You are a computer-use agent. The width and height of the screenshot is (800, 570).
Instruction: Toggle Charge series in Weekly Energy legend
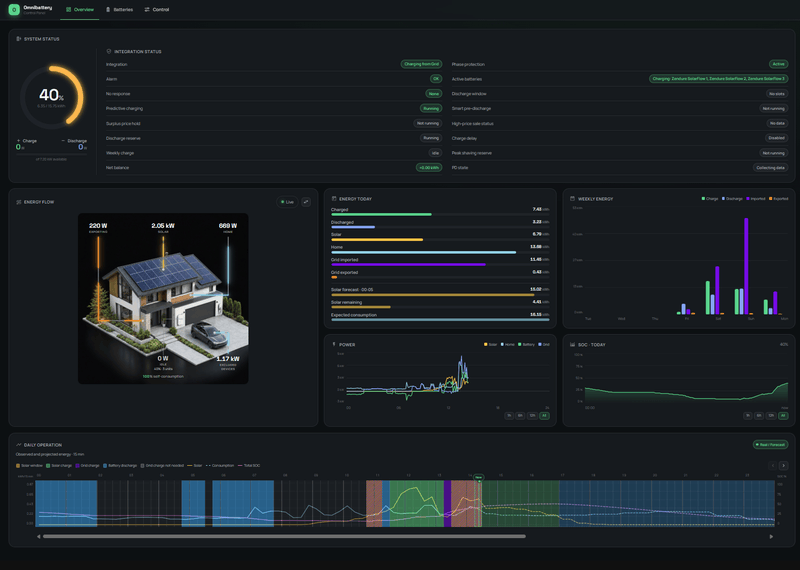[710, 199]
